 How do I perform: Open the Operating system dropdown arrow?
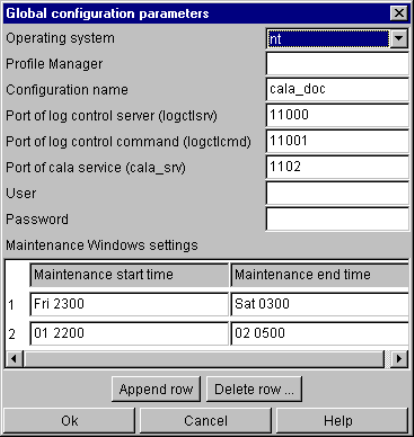coord(399,38)
